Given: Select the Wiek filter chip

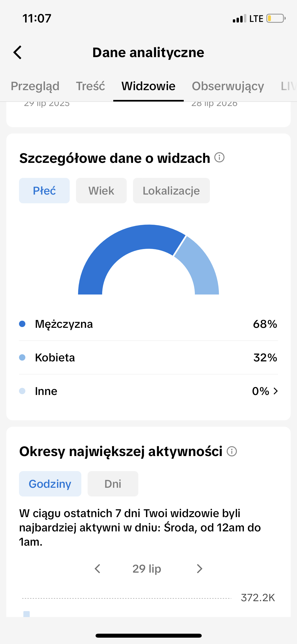Looking at the screenshot, I should coord(101,191).
